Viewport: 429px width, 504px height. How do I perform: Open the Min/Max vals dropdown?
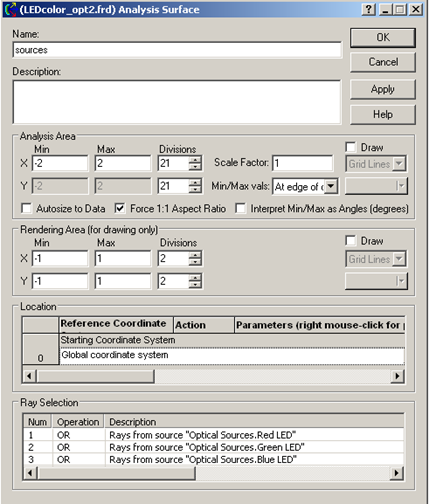click(x=331, y=186)
